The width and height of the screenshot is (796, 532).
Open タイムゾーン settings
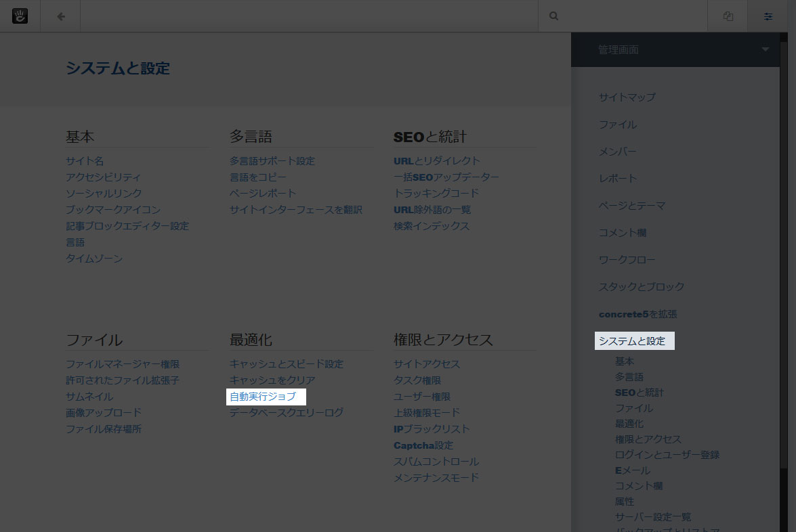pos(94,258)
